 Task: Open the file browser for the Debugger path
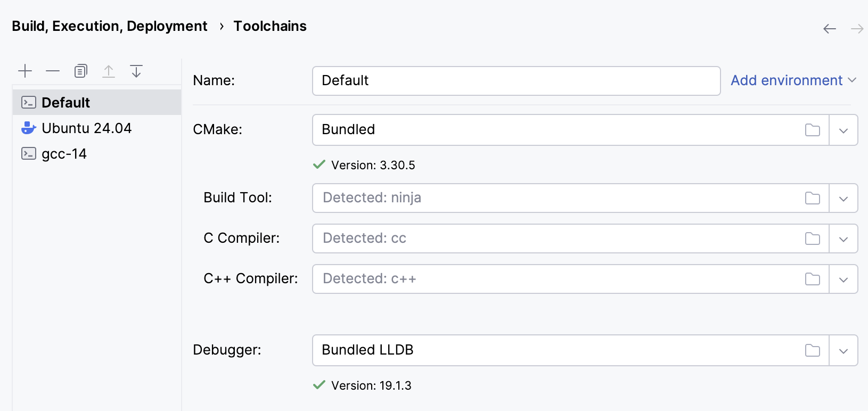pyautogui.click(x=812, y=350)
